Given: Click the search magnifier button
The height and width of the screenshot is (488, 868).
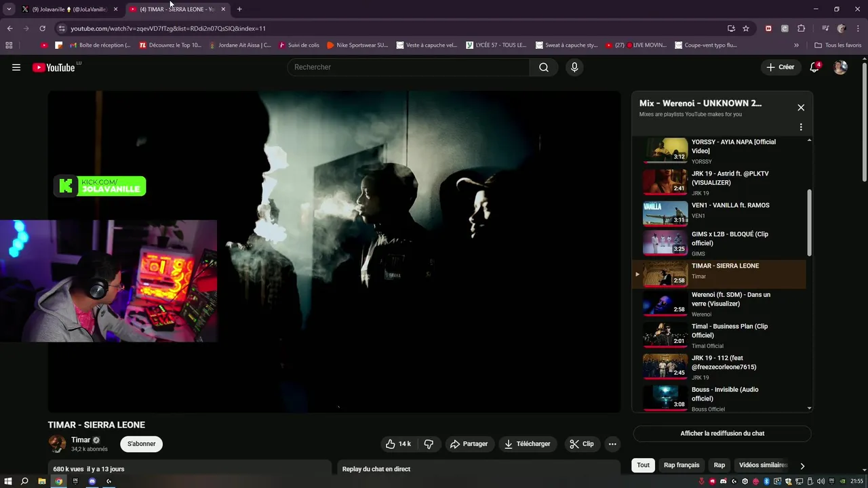Looking at the screenshot, I should (544, 67).
